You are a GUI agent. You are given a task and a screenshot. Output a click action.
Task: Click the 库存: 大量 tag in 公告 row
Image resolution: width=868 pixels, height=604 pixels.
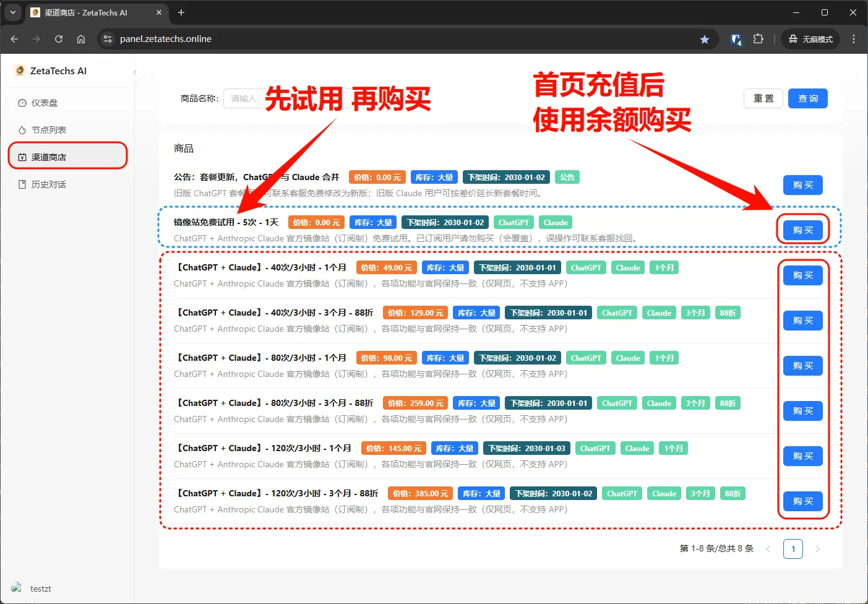pyautogui.click(x=434, y=178)
